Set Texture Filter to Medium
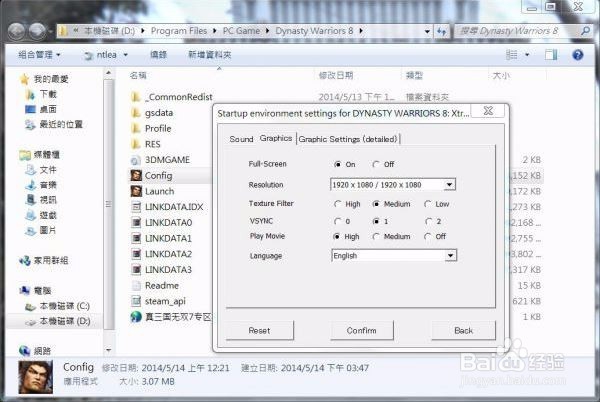The image size is (600, 402). click(x=376, y=204)
